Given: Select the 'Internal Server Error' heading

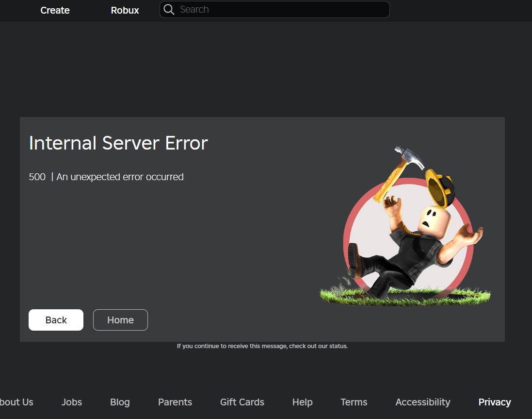Looking at the screenshot, I should pyautogui.click(x=118, y=143).
